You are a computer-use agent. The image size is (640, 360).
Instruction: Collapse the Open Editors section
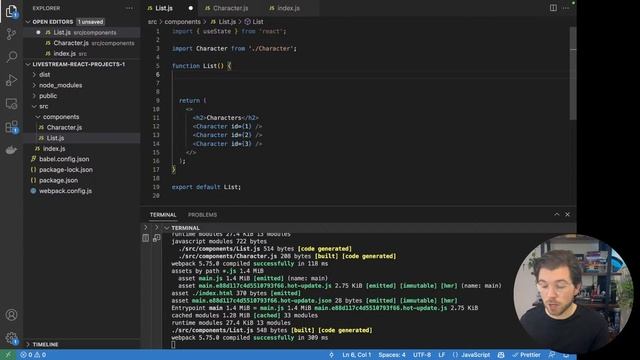[28, 22]
